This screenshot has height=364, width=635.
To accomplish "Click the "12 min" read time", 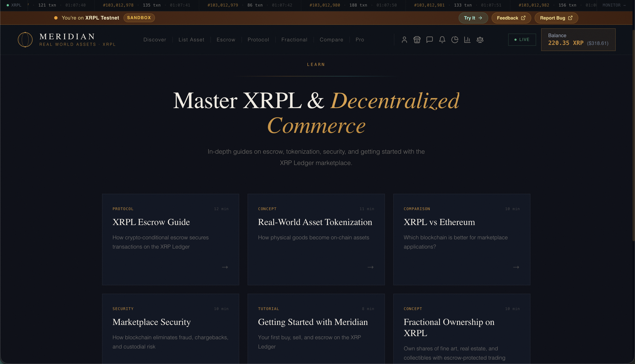I will (x=221, y=209).
